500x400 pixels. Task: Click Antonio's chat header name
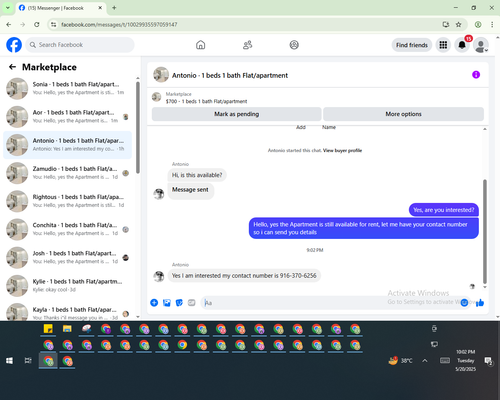[230, 75]
